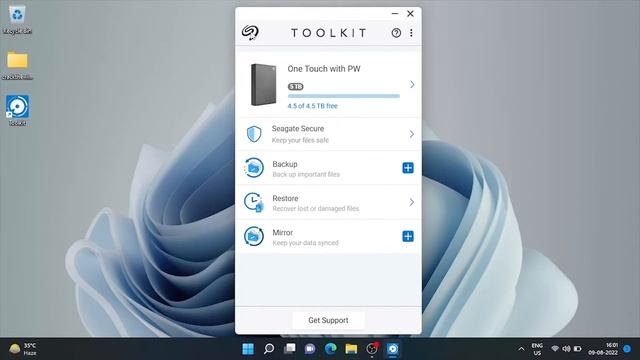Image resolution: width=640 pixels, height=360 pixels.
Task: Switch ENG US input language
Action: pos(537,349)
